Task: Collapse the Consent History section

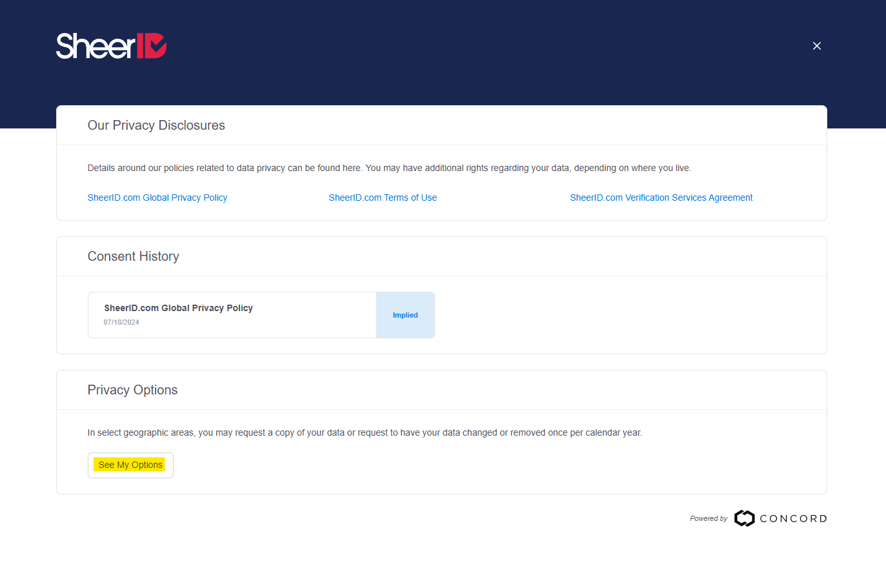Action: (x=133, y=256)
